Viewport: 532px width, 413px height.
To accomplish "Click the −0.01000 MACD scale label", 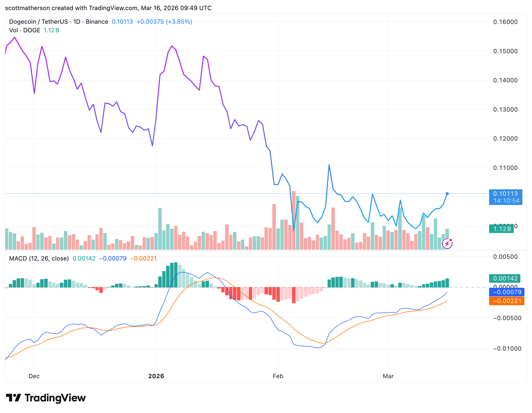I will click(507, 349).
